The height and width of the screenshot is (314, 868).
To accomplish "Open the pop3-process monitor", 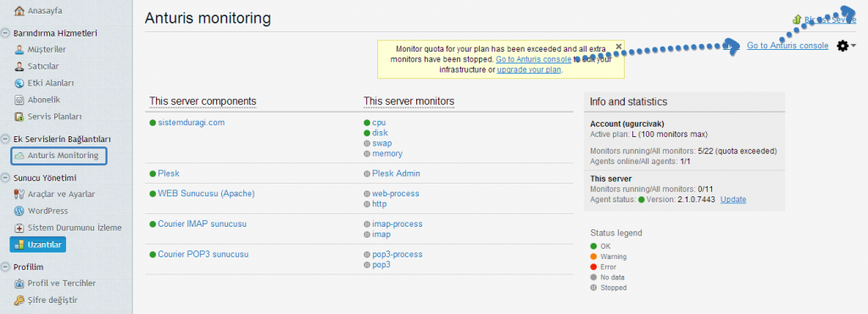I will (397, 254).
